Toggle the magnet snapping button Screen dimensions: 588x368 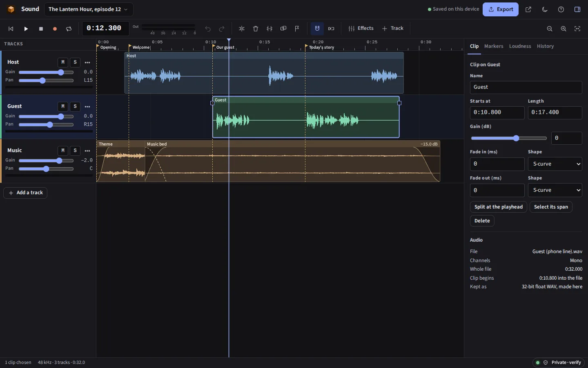coord(317,29)
